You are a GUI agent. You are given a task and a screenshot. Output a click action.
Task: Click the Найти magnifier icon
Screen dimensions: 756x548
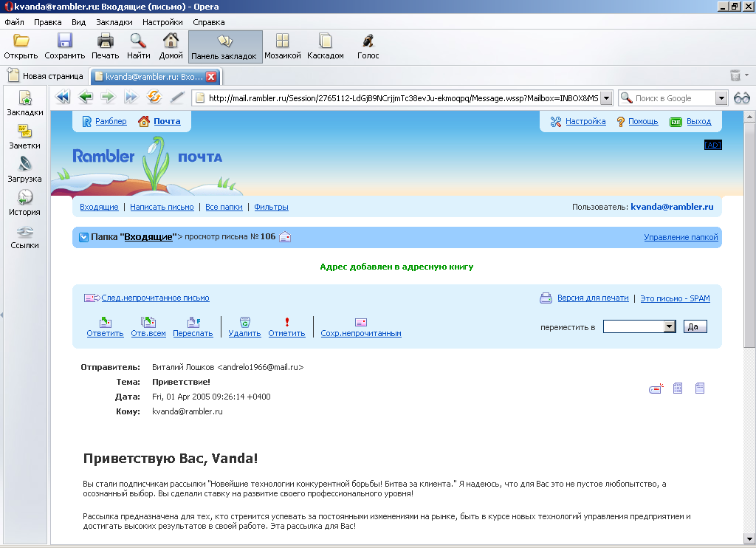pyautogui.click(x=138, y=41)
